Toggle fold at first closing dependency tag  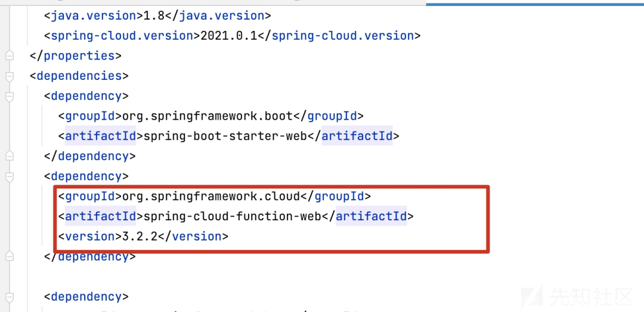click(x=8, y=157)
